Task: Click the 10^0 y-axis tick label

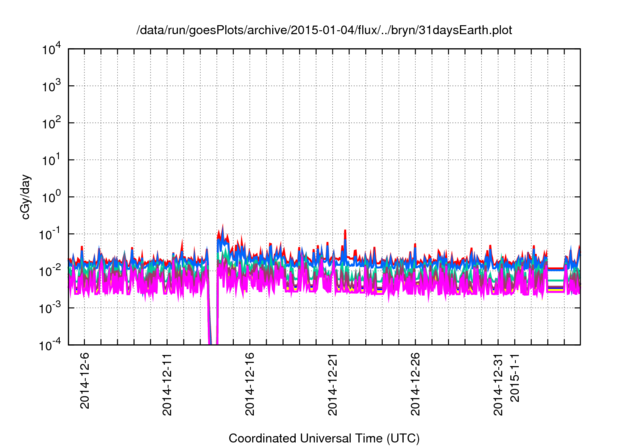Action: (52, 197)
